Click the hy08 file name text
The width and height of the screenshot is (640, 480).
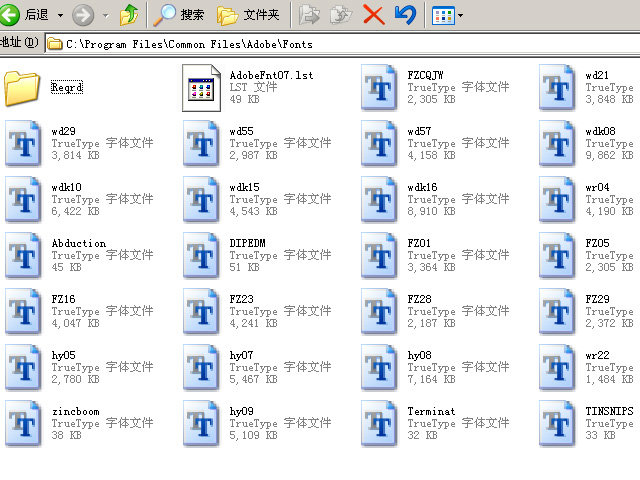click(419, 355)
